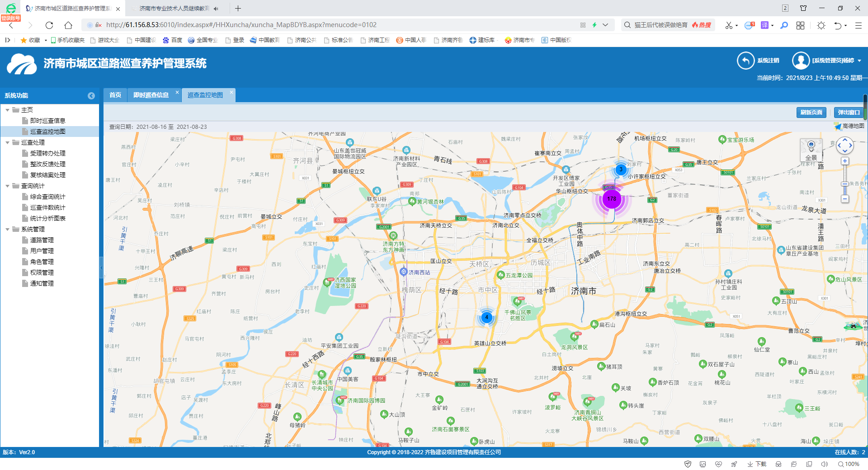Pan the map right using compass arrow
The width and height of the screenshot is (868, 470).
pyautogui.click(x=851, y=146)
